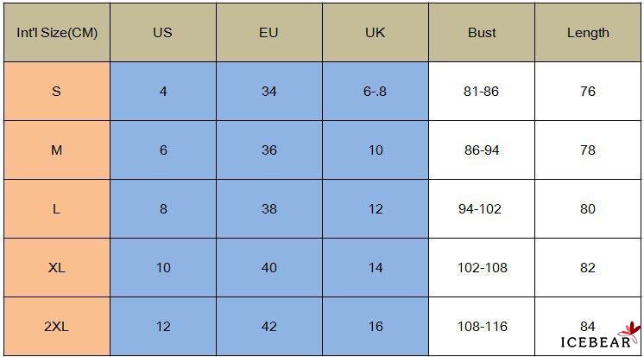Click the bust 81-86 cell
644x357 pixels.
(482, 92)
